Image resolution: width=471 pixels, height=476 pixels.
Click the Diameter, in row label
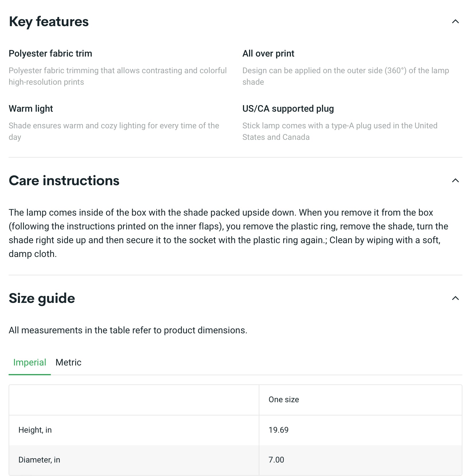coord(39,460)
